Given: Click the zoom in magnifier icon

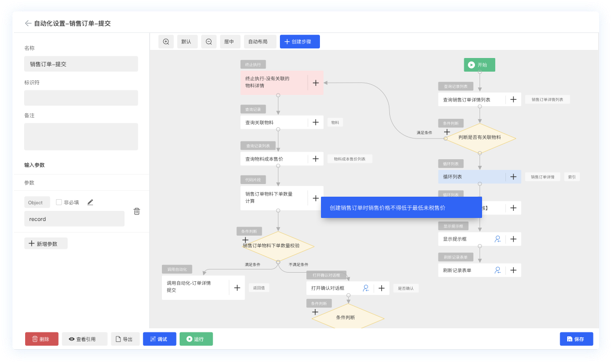Looking at the screenshot, I should pos(166,42).
